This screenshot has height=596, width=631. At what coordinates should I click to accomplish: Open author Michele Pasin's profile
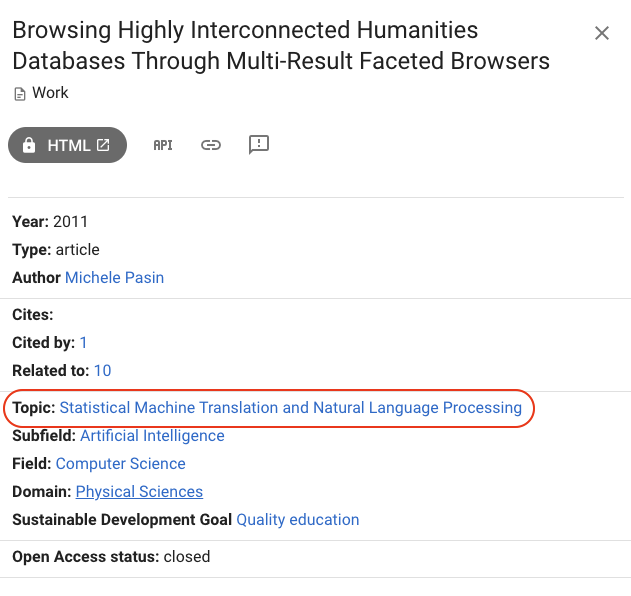click(115, 278)
